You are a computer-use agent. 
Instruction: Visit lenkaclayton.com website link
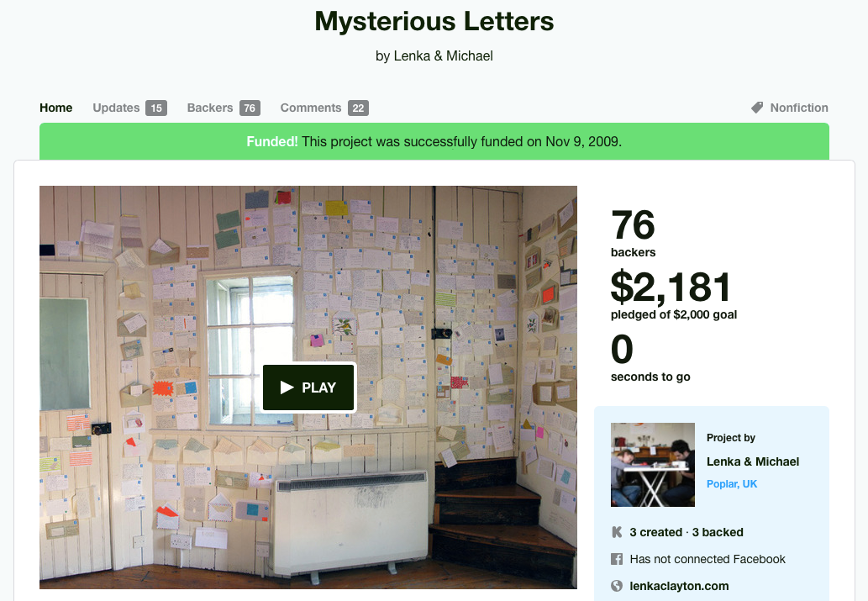click(679, 586)
